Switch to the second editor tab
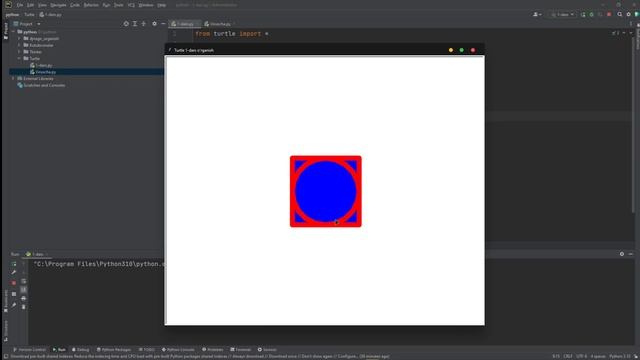The width and height of the screenshot is (640, 360). point(219,24)
